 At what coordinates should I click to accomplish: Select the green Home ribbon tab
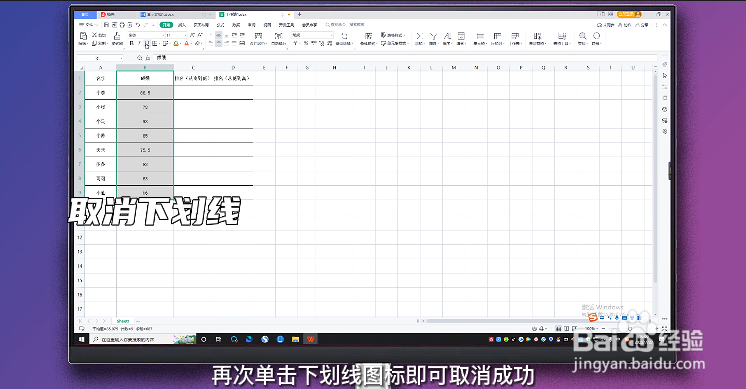[166, 25]
